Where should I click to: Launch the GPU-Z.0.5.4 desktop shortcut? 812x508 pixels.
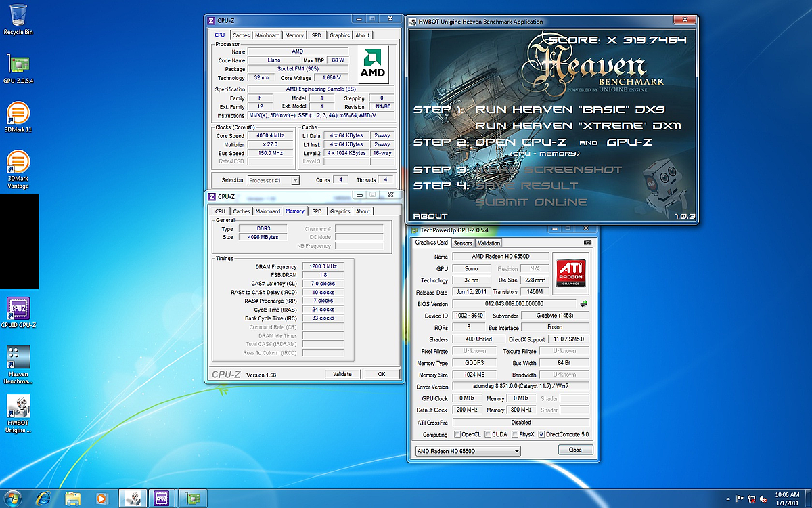[x=18, y=68]
